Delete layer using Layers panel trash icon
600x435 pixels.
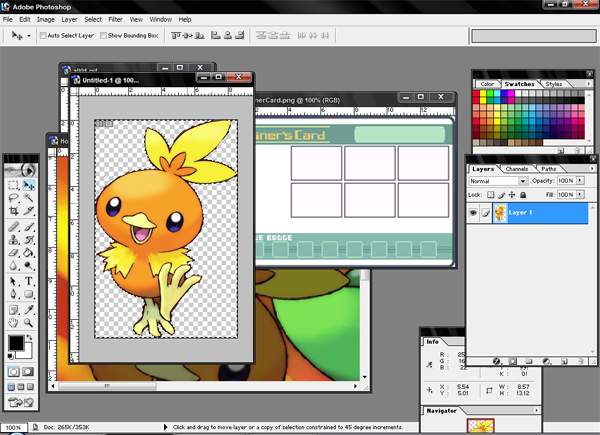tap(580, 361)
